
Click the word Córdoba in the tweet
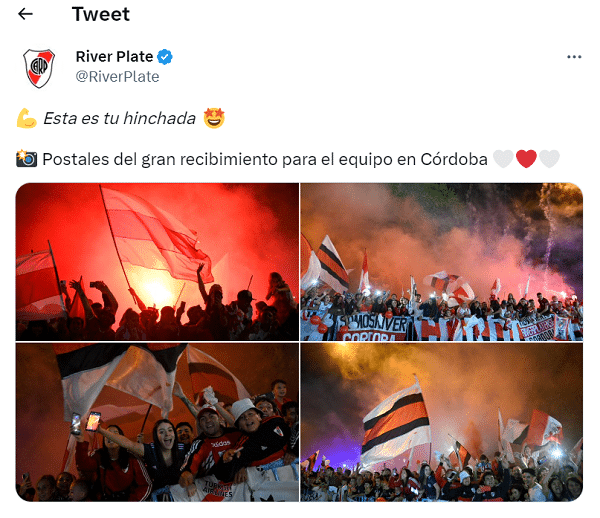[x=454, y=159]
